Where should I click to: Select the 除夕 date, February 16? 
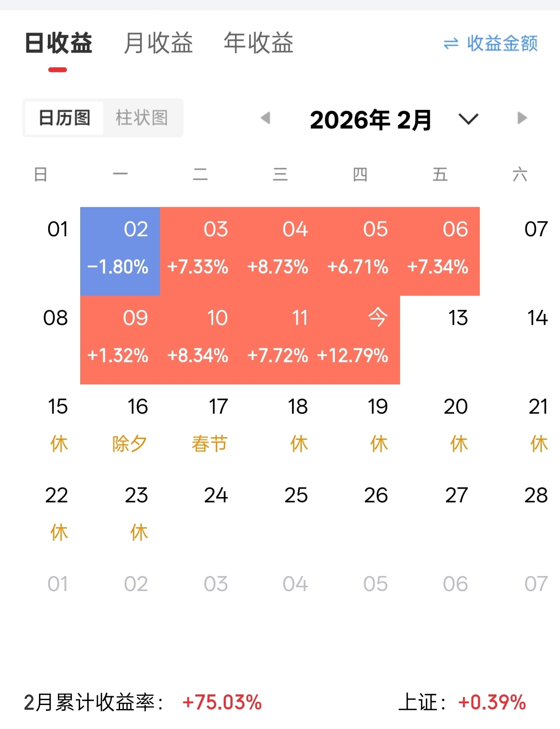[129, 425]
